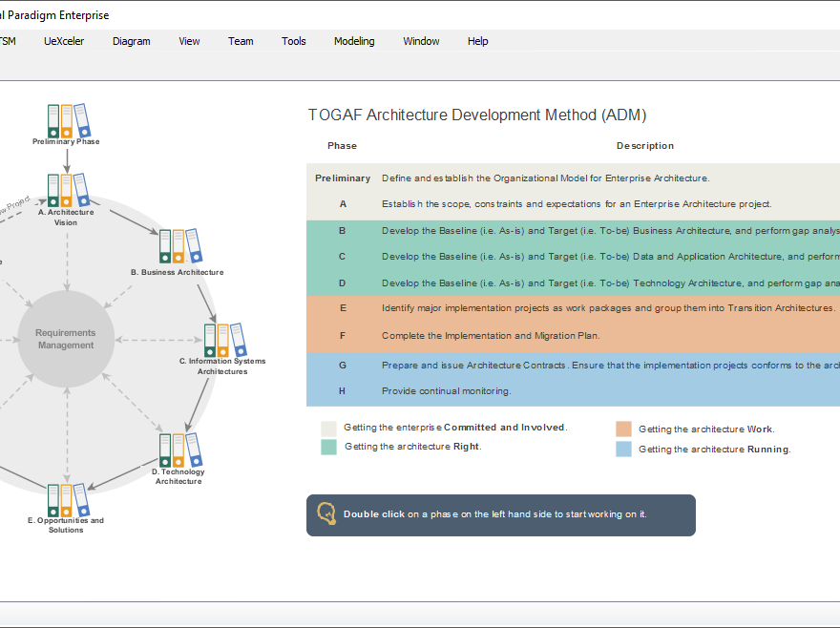
Task: Click the Preliminary Phase binder icon
Action: click(x=66, y=119)
